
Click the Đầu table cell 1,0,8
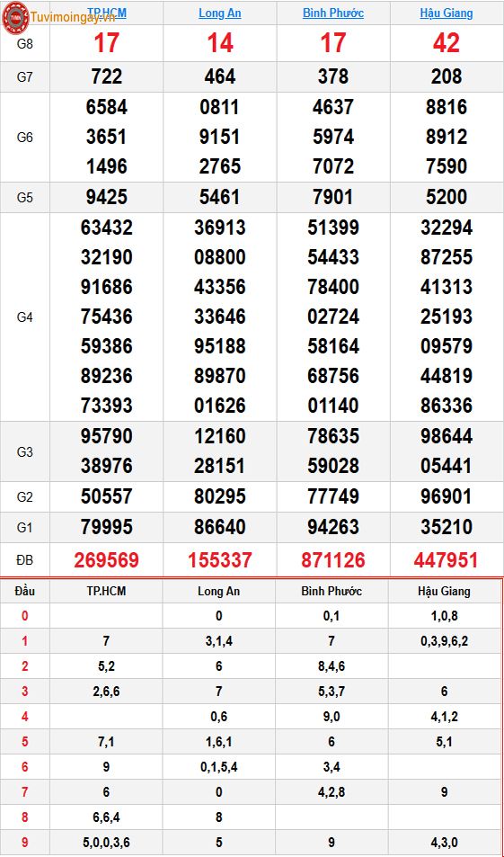point(444,617)
